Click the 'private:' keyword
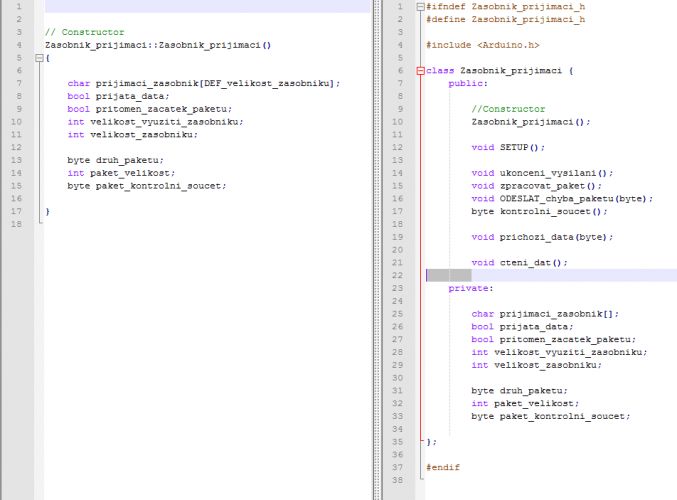Image resolution: width=677 pixels, height=500 pixels. point(471,288)
